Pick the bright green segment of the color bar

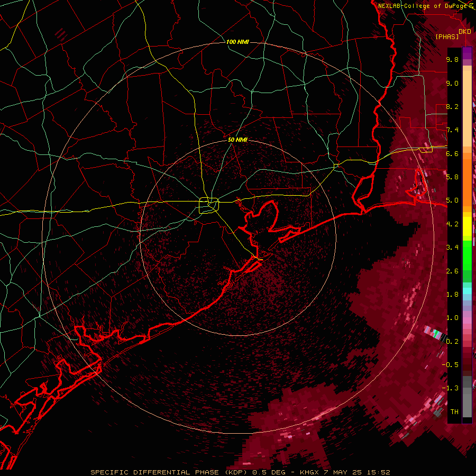[x=467, y=255]
